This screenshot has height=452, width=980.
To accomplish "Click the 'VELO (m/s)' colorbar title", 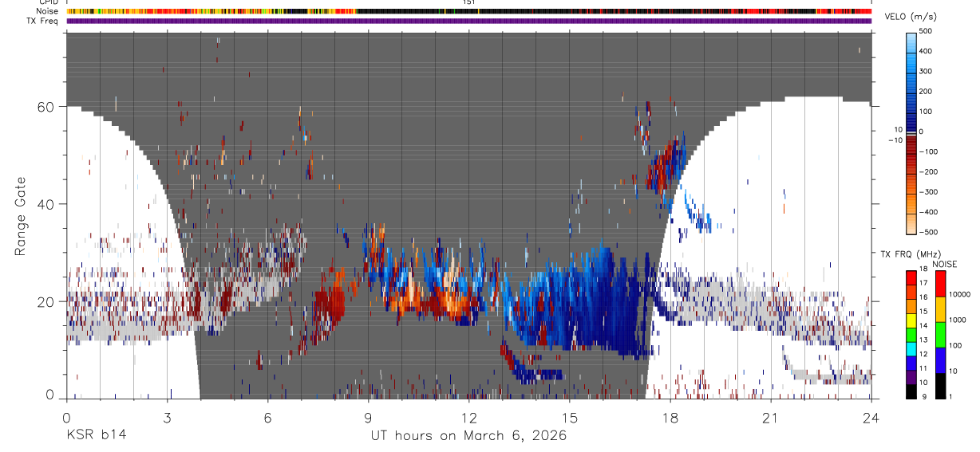I will click(x=911, y=17).
